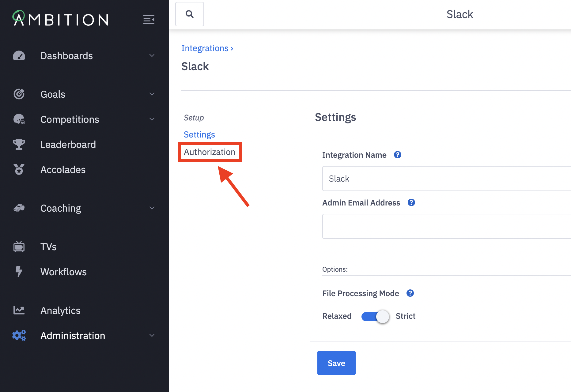Open the Authorization setup tab

pyautogui.click(x=210, y=152)
